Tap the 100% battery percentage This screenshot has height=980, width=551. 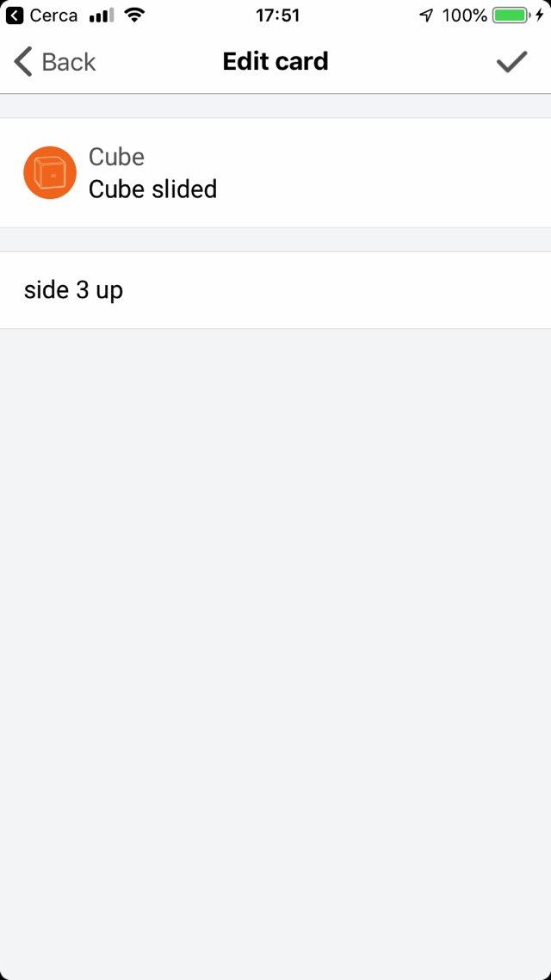pos(465,16)
